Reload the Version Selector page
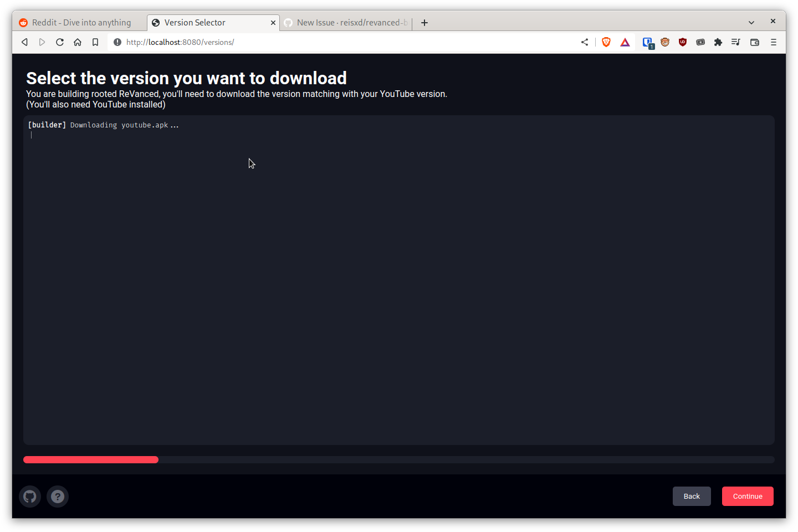 tap(60, 42)
